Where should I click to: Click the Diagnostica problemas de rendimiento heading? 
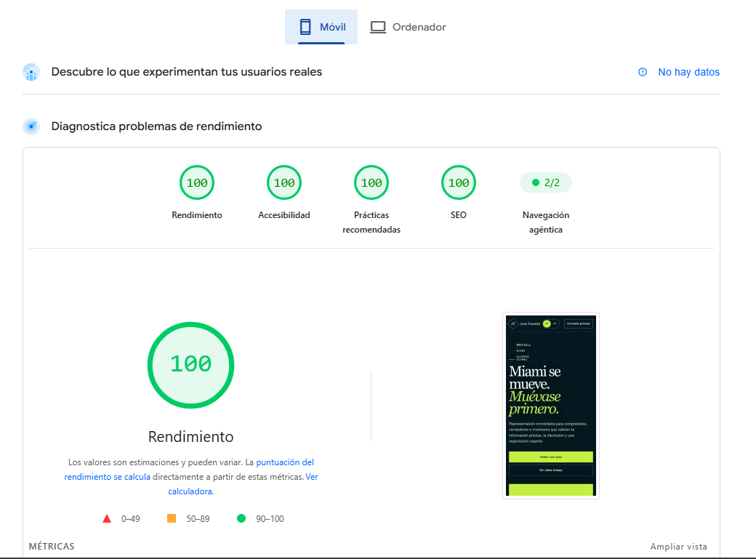(157, 126)
